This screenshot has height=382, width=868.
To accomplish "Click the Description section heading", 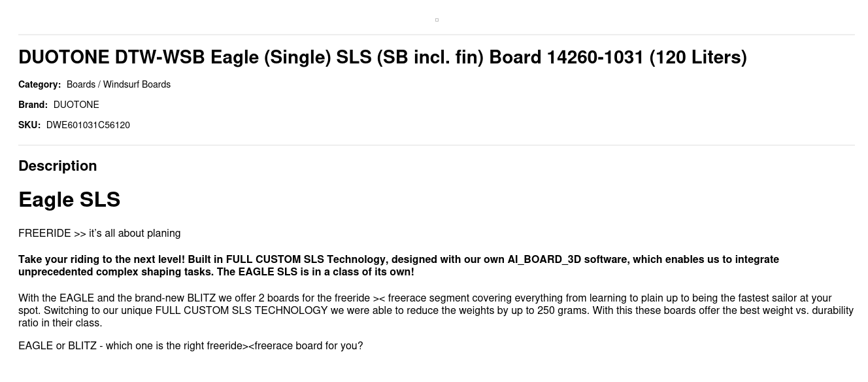I will click(58, 165).
